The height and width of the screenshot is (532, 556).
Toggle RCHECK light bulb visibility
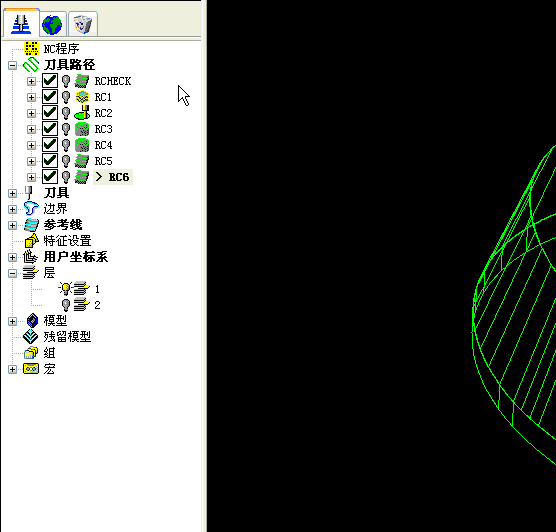(x=66, y=81)
